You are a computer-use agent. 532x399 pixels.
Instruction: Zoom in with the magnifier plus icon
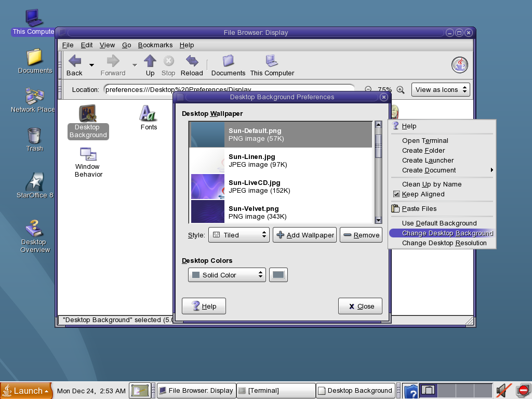pos(401,90)
